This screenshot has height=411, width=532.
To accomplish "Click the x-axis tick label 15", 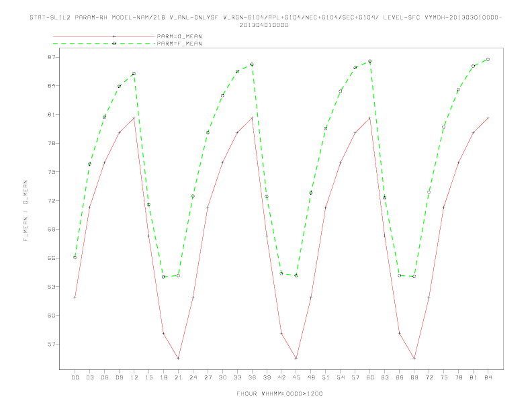I will tap(148, 377).
